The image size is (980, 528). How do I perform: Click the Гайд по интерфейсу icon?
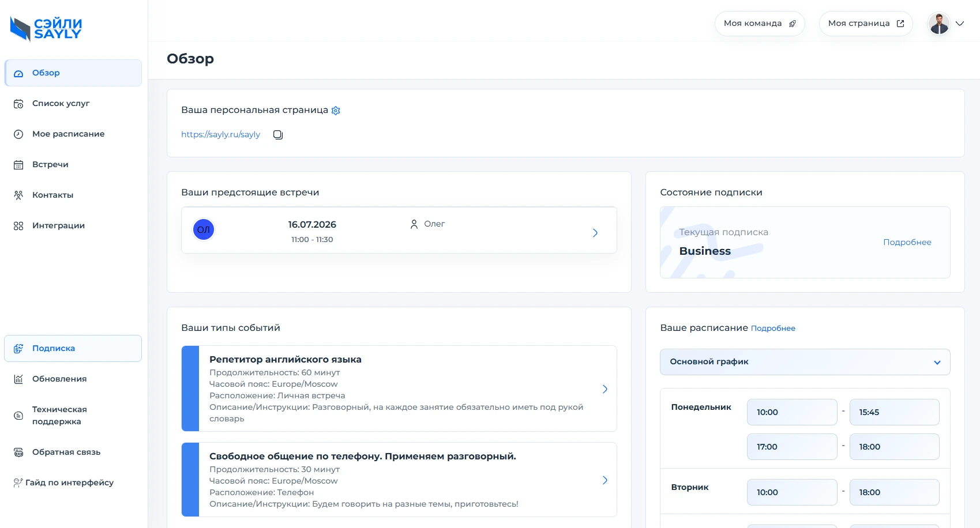(x=18, y=483)
